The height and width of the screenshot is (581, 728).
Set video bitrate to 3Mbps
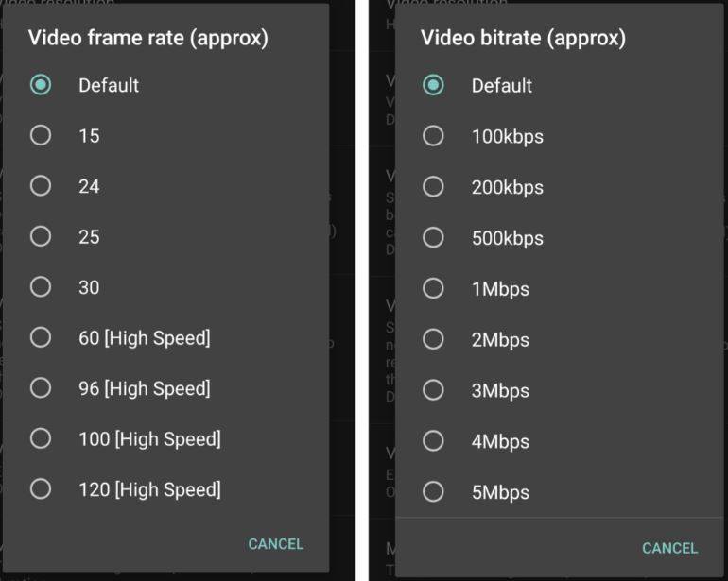tap(433, 390)
